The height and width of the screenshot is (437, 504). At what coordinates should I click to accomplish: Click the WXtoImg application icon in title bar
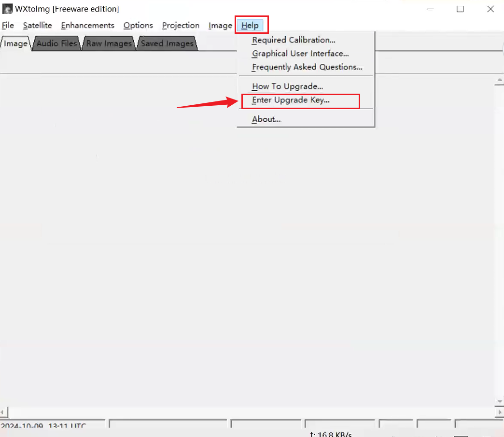[x=7, y=9]
